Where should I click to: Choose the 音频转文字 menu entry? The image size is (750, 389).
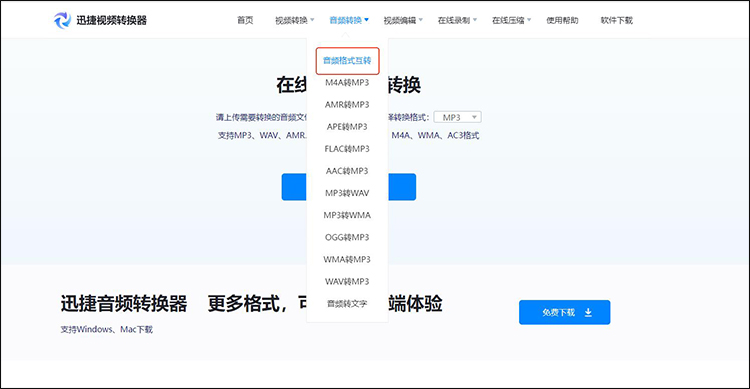point(347,304)
